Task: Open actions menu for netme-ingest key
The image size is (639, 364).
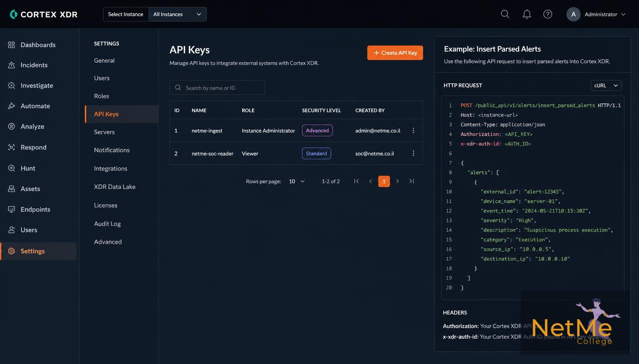Action: coord(413,131)
